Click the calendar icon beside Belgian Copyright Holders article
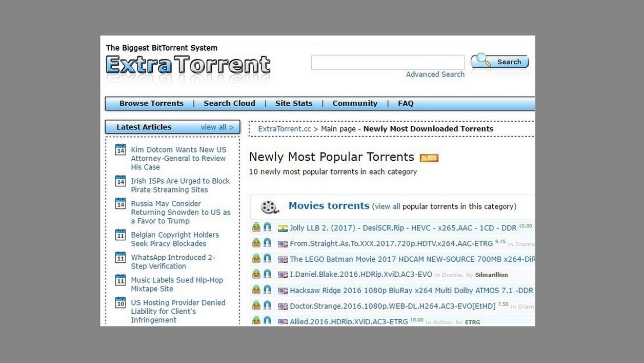Screen dimensions: 644x363 tap(120, 235)
